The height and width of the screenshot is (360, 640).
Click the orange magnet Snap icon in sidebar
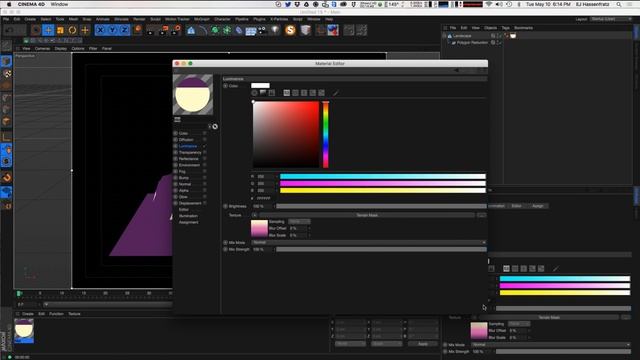(x=7, y=178)
